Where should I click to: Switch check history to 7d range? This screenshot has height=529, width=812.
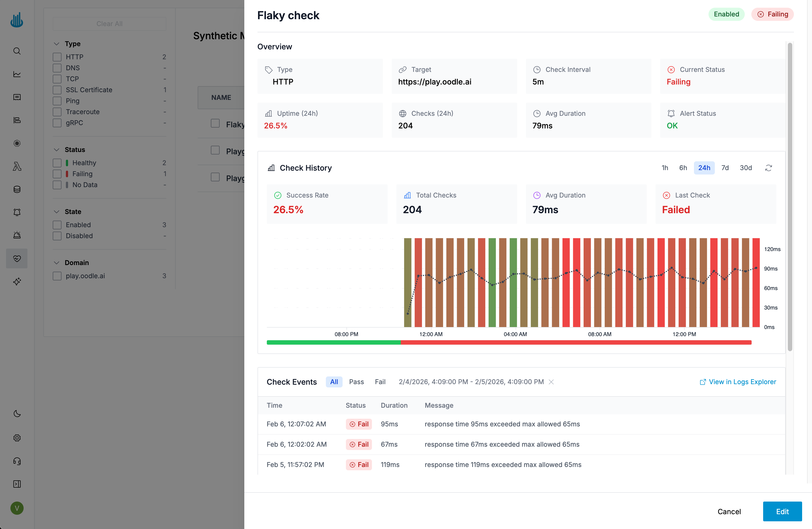725,168
